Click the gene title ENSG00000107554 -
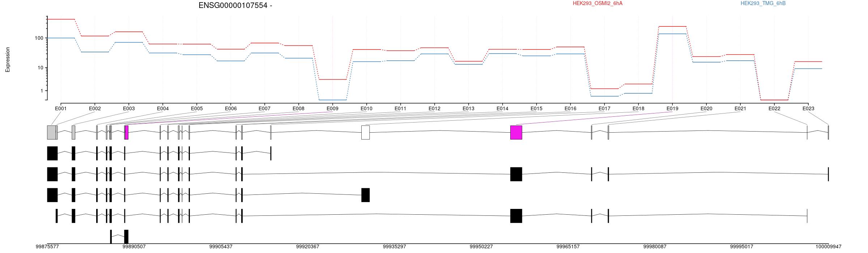This screenshot has height=253, width=868. pyautogui.click(x=235, y=5)
